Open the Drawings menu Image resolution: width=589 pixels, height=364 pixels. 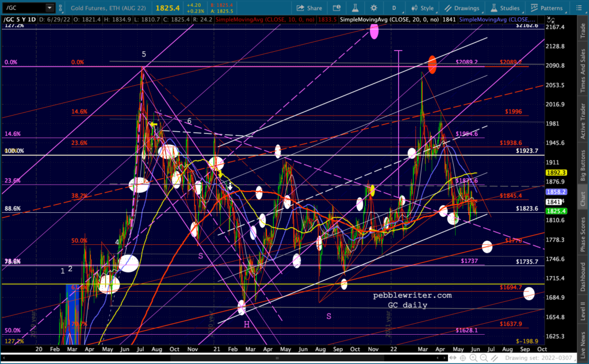(462, 8)
